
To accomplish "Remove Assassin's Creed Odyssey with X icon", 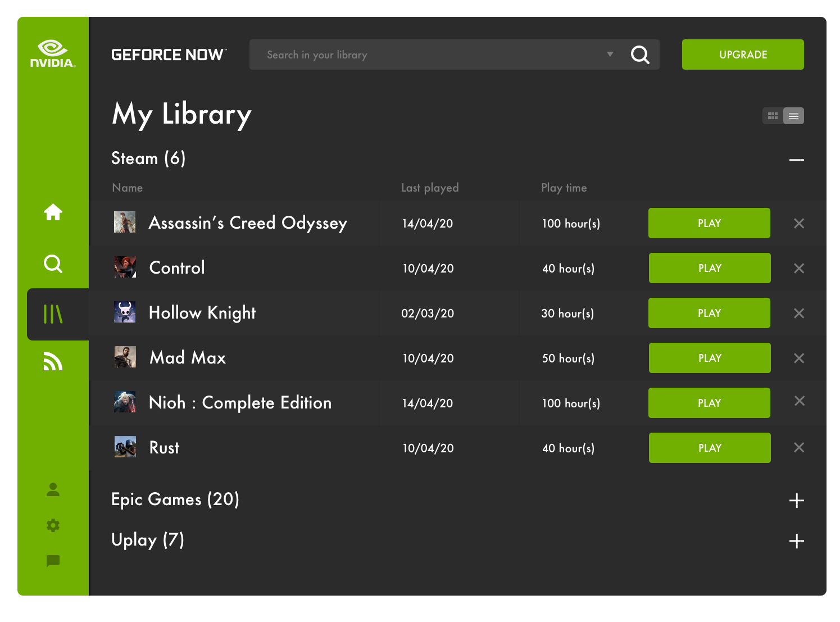I will (799, 223).
